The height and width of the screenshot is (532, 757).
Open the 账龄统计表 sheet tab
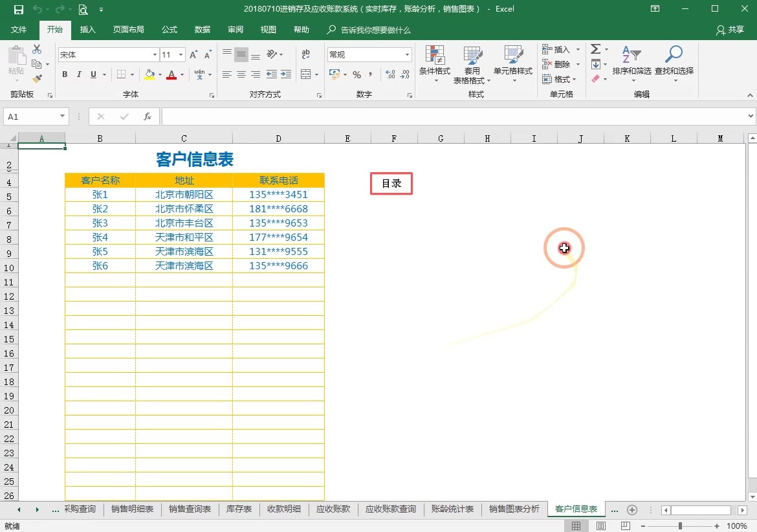point(452,509)
